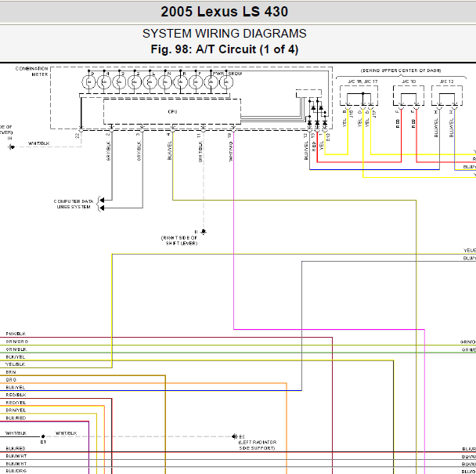
Task: Click the 'E1' splice point label
Action: pos(43,442)
